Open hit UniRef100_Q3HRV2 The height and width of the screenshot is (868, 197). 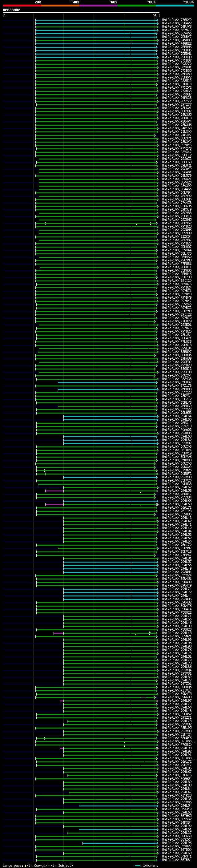pos(176,78)
